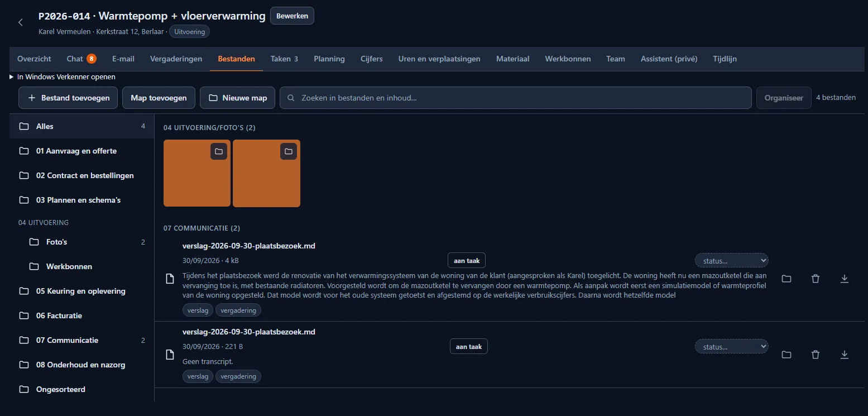Open move-to-folder icon on second photo thumbnail
The height and width of the screenshot is (416, 868).
(288, 151)
